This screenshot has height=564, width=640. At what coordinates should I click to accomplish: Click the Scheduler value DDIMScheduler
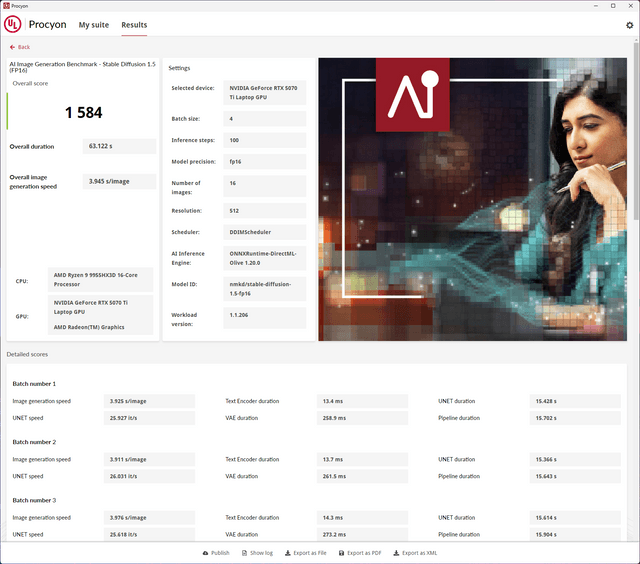tap(264, 232)
